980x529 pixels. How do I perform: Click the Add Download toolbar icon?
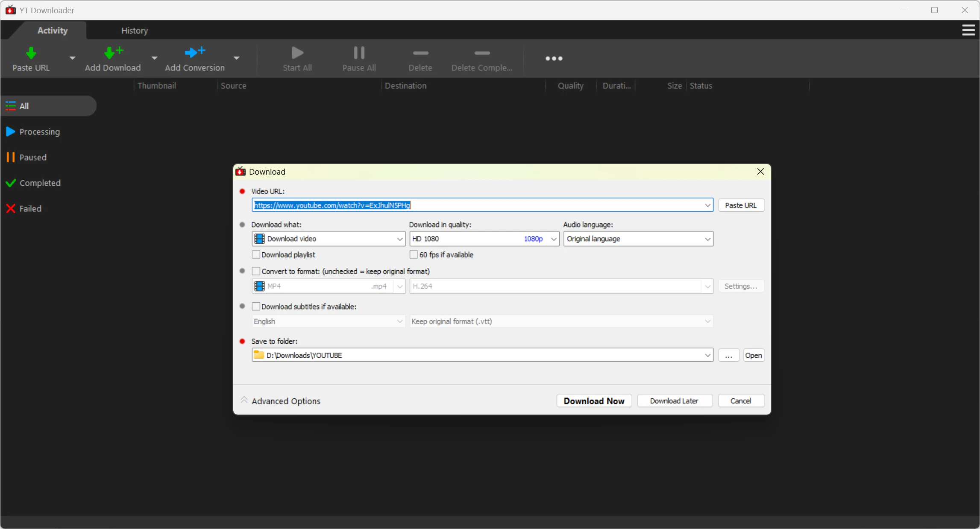pyautogui.click(x=113, y=53)
